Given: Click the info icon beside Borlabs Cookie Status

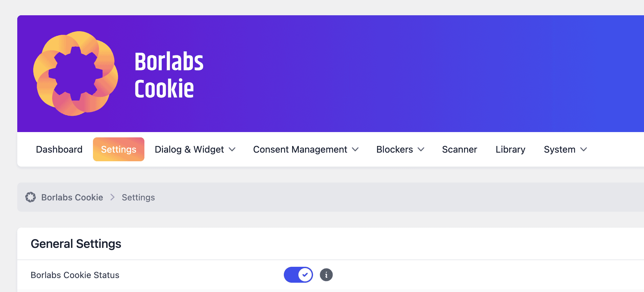Looking at the screenshot, I should 326,275.
